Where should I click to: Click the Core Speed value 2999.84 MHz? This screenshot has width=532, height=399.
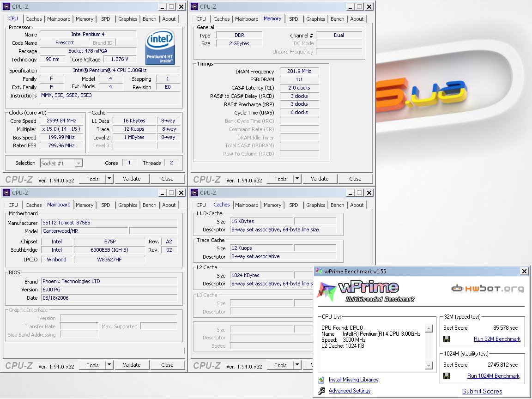(x=61, y=121)
